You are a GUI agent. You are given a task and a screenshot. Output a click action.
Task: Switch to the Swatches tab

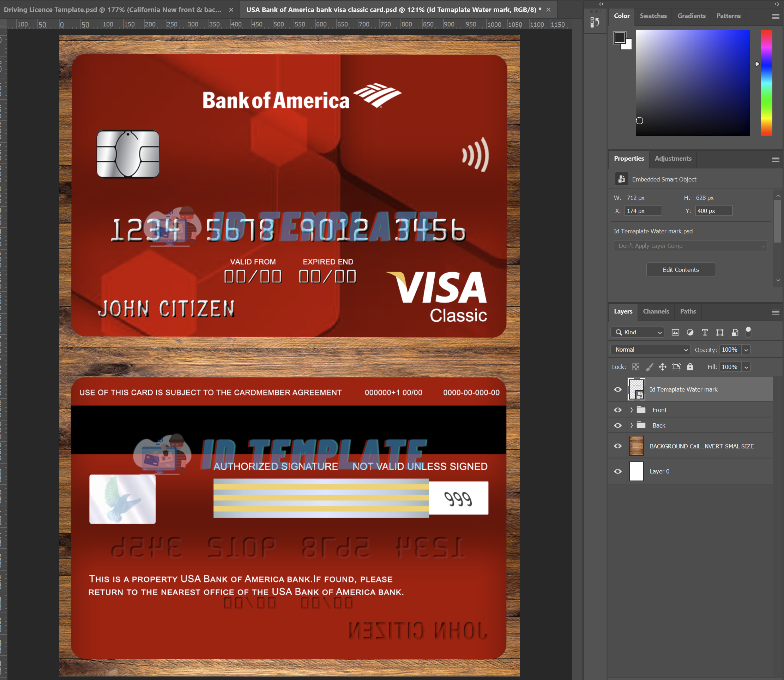click(653, 16)
